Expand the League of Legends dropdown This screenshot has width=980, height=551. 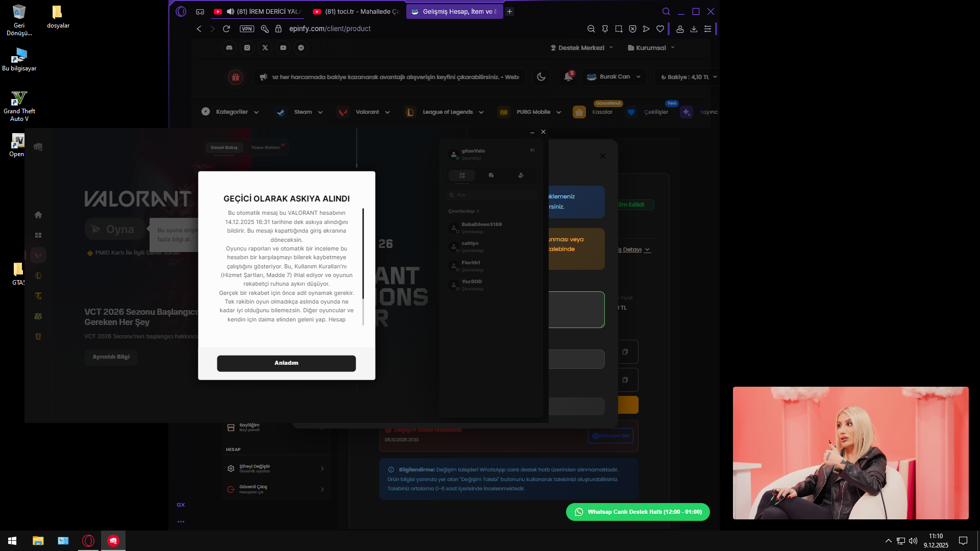(x=444, y=112)
